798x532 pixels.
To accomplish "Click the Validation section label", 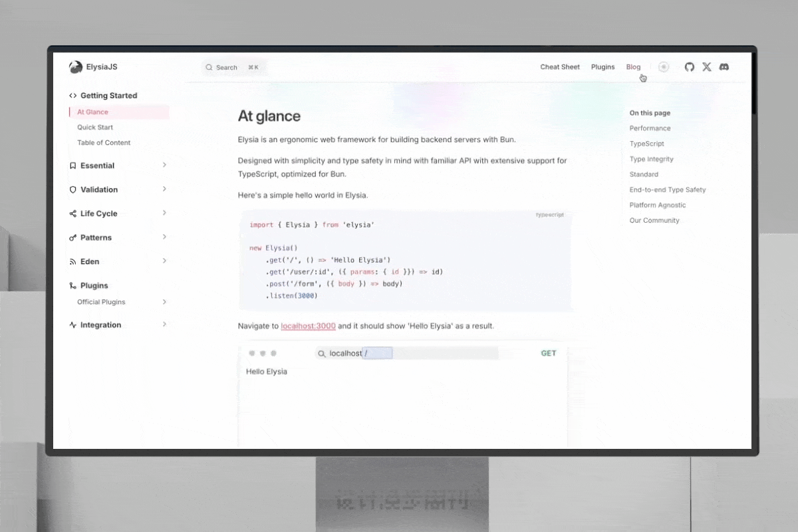I will (99, 190).
